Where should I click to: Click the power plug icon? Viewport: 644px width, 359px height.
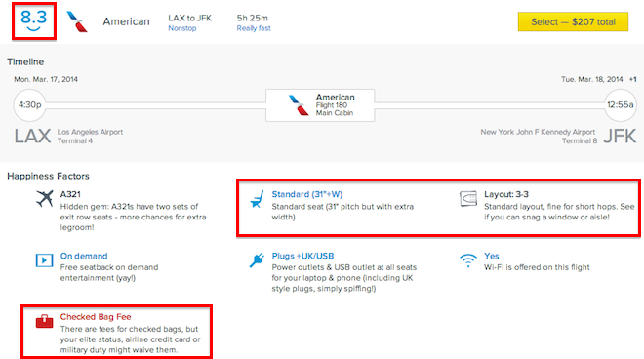coord(257,260)
